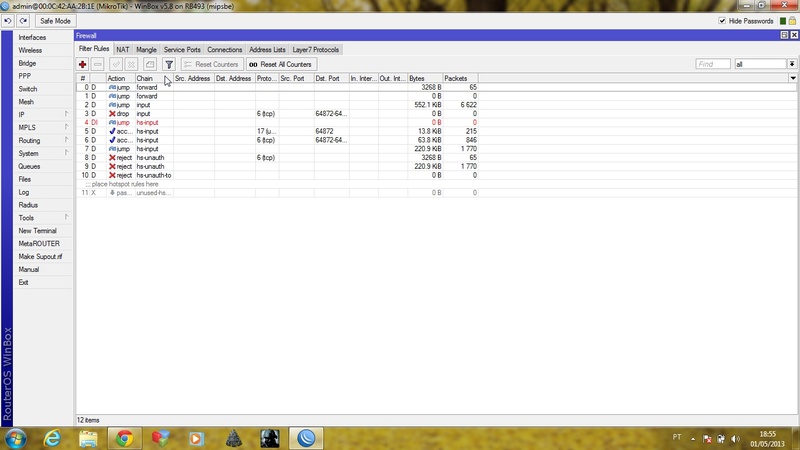Click the green status indicator square
The image size is (800, 450).
(783, 21)
